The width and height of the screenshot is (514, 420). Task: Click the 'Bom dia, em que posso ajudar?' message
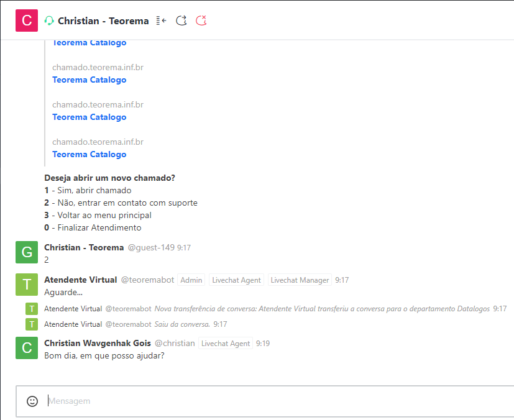pos(104,356)
